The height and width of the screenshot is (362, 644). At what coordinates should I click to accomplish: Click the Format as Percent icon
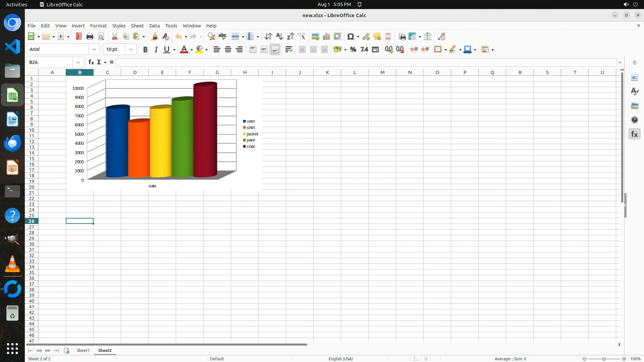pyautogui.click(x=353, y=50)
